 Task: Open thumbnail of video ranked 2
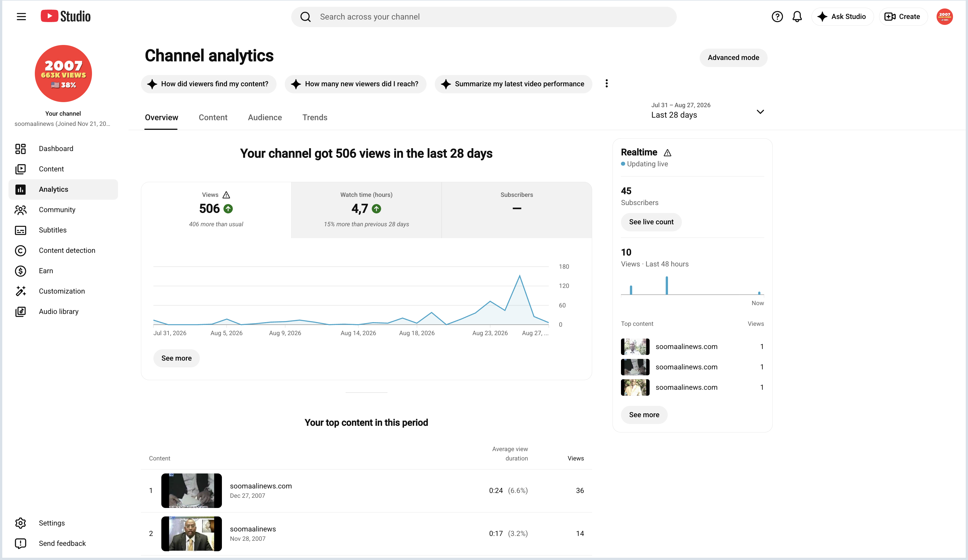click(x=191, y=533)
